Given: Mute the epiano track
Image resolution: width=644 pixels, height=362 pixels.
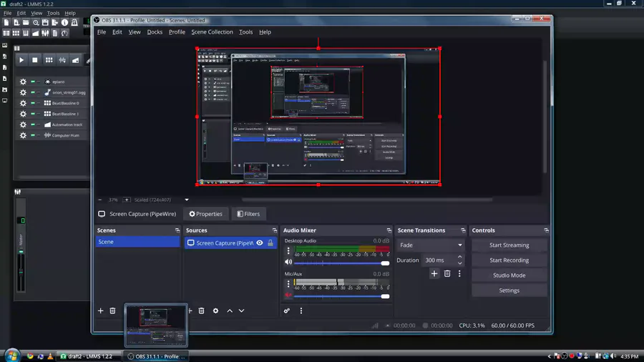Looking at the screenshot, I should click(x=33, y=82).
